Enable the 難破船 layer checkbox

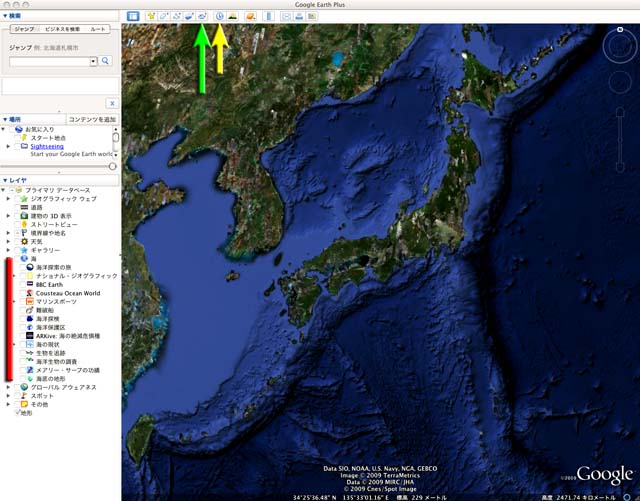22,310
